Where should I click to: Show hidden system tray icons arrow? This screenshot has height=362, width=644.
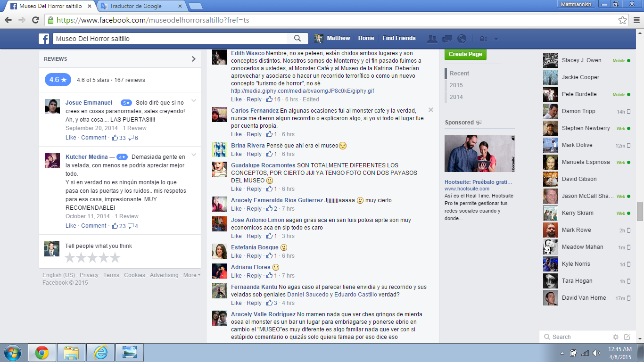coord(562,353)
